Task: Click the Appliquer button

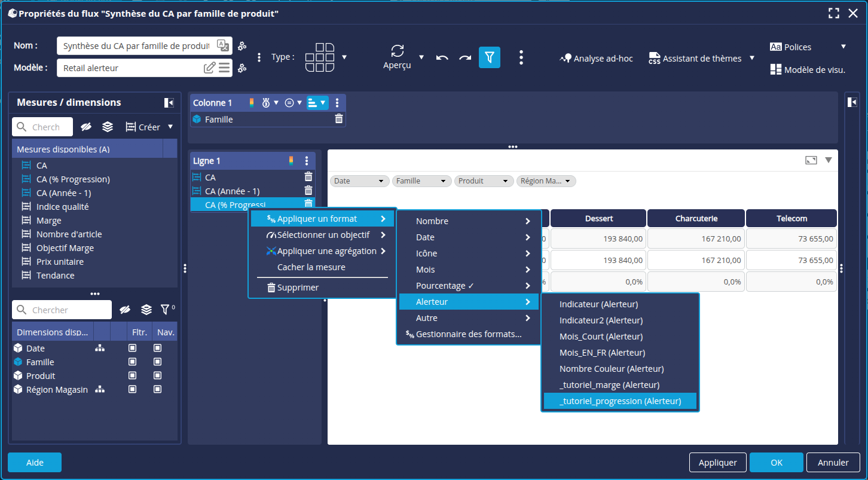Action: pos(717,462)
